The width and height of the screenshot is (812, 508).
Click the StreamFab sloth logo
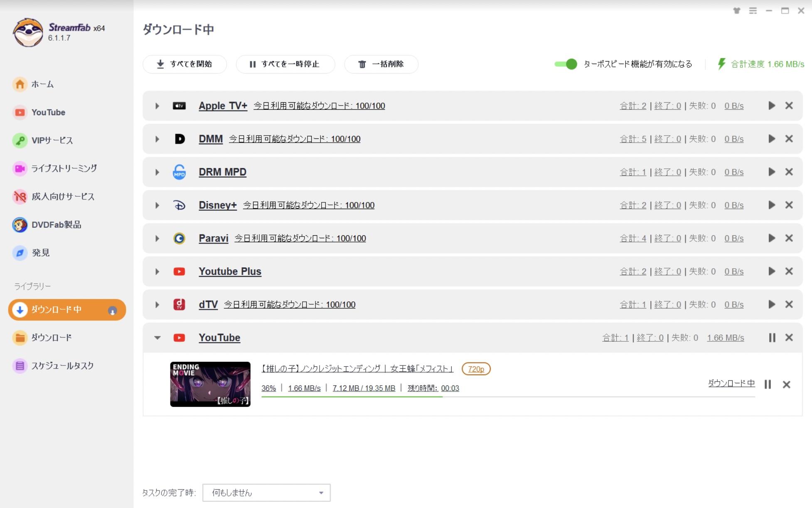[28, 32]
